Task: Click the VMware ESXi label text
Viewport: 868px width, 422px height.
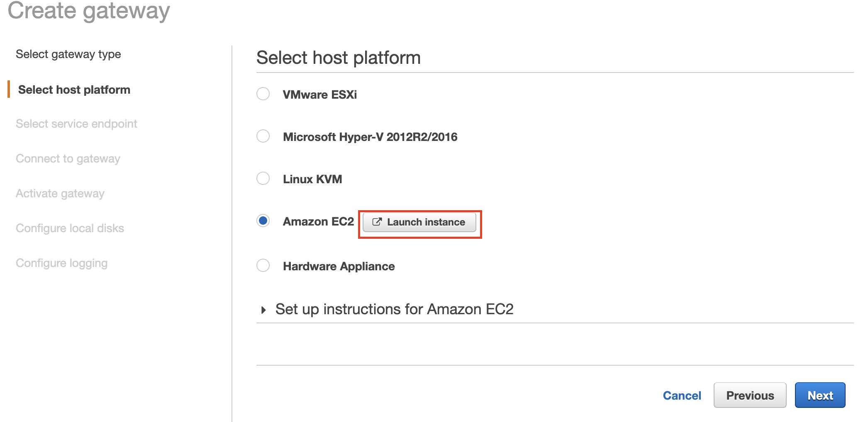Action: pyautogui.click(x=319, y=95)
